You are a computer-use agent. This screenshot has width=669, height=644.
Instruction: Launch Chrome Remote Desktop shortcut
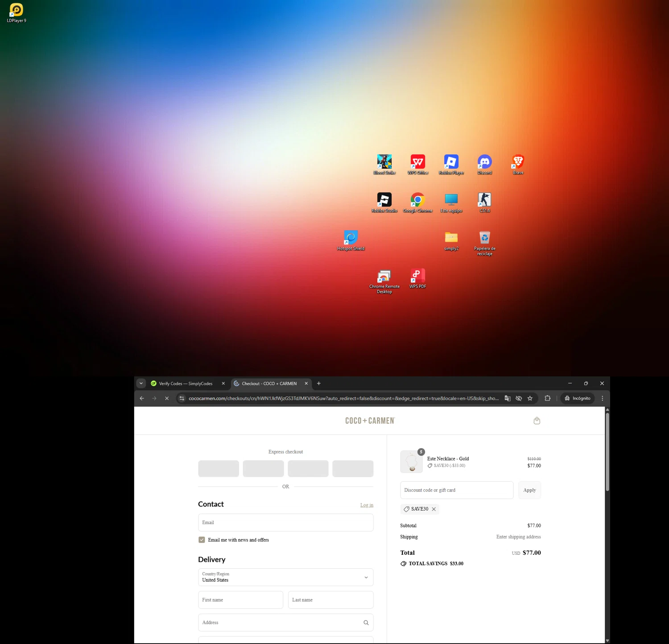tap(384, 281)
